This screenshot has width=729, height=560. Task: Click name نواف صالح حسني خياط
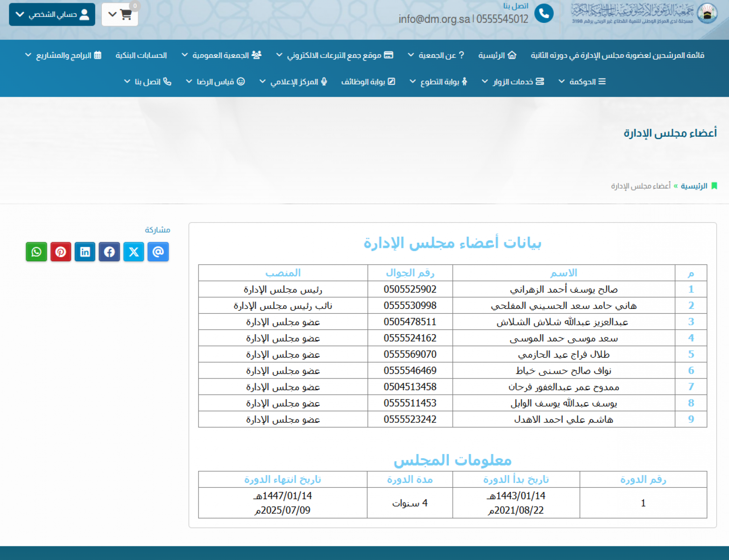(564, 371)
